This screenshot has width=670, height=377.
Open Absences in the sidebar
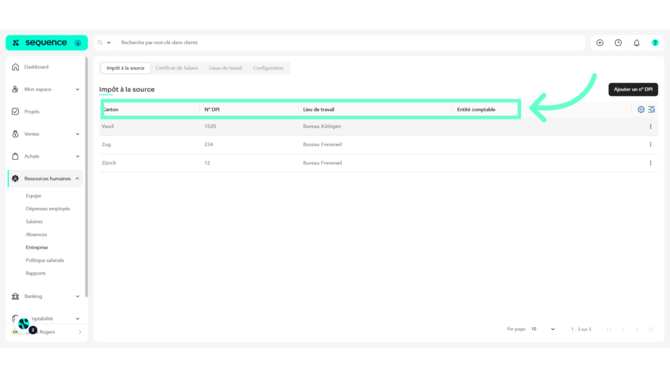(36, 234)
